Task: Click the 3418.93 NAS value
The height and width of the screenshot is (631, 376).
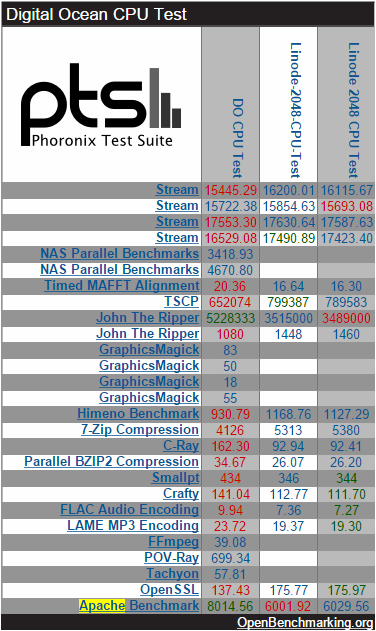Action: point(230,254)
